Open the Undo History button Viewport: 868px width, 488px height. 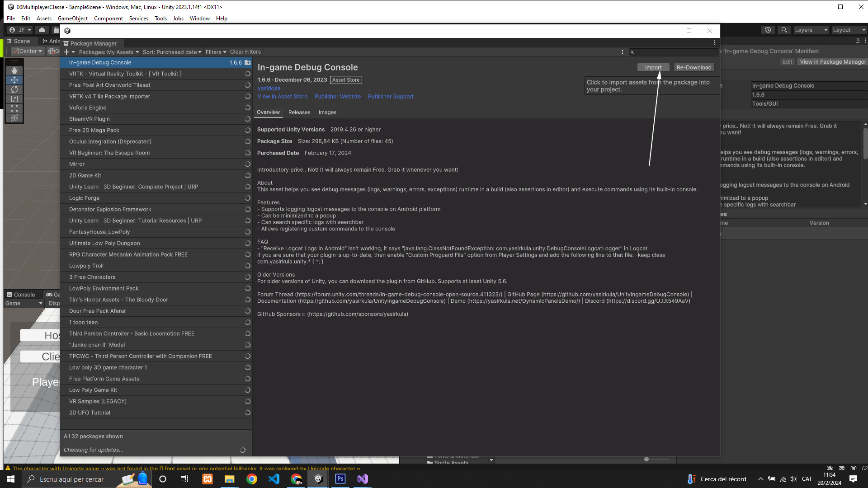point(768,30)
